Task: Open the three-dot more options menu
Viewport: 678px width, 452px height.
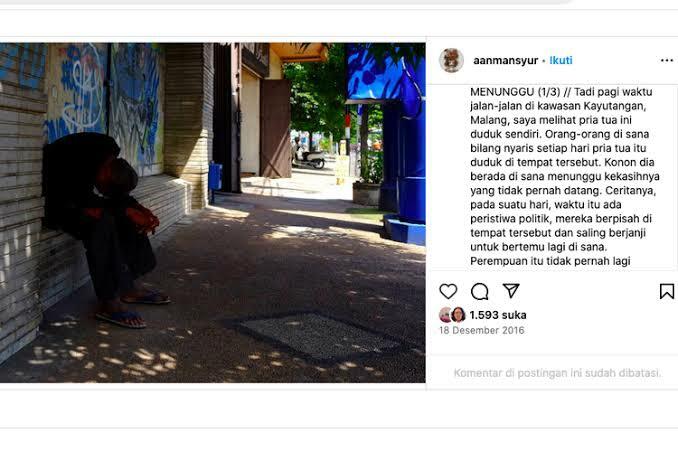Action: (667, 60)
